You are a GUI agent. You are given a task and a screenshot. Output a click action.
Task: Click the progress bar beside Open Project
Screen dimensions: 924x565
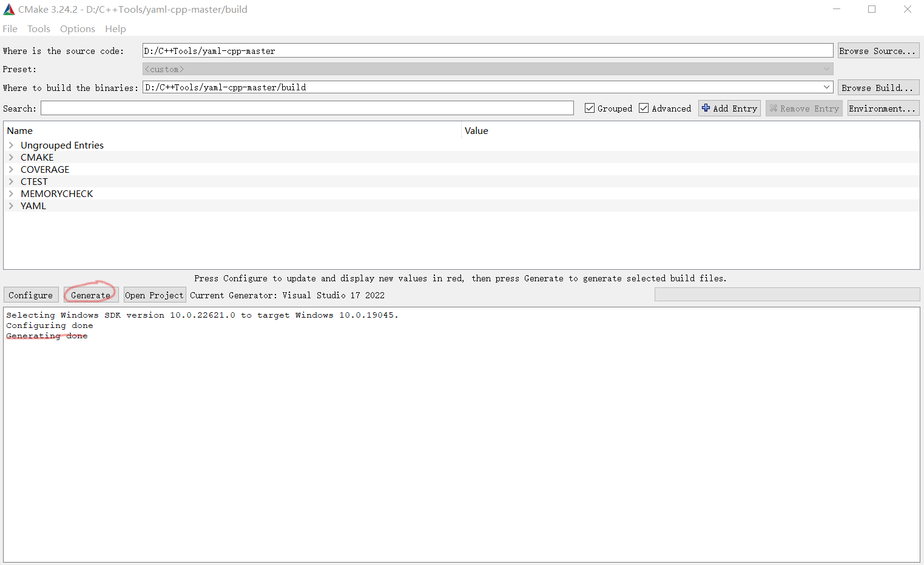click(787, 294)
